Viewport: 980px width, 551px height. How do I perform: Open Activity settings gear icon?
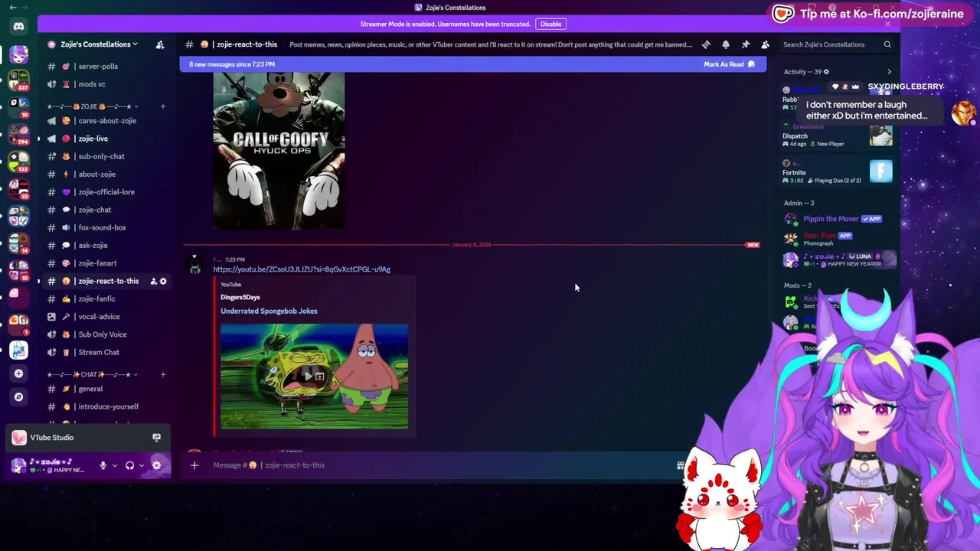coord(826,72)
